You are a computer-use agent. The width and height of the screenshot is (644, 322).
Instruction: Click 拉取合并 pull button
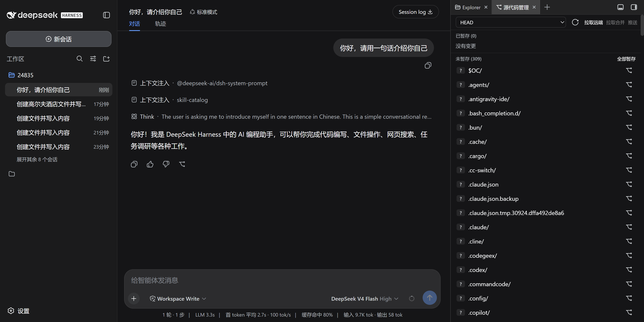[615, 22]
